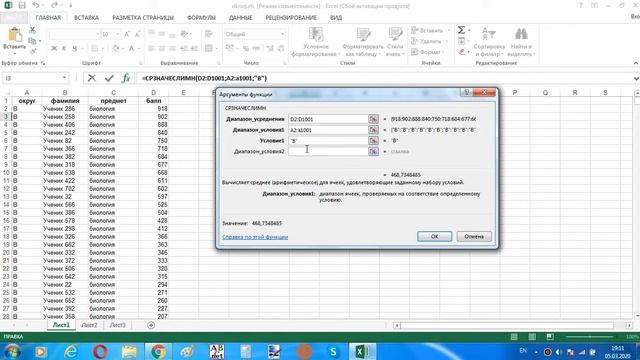Click the Стили ячеек icon
Screen dimensions: 640x360
pyautogui.click(x=395, y=34)
